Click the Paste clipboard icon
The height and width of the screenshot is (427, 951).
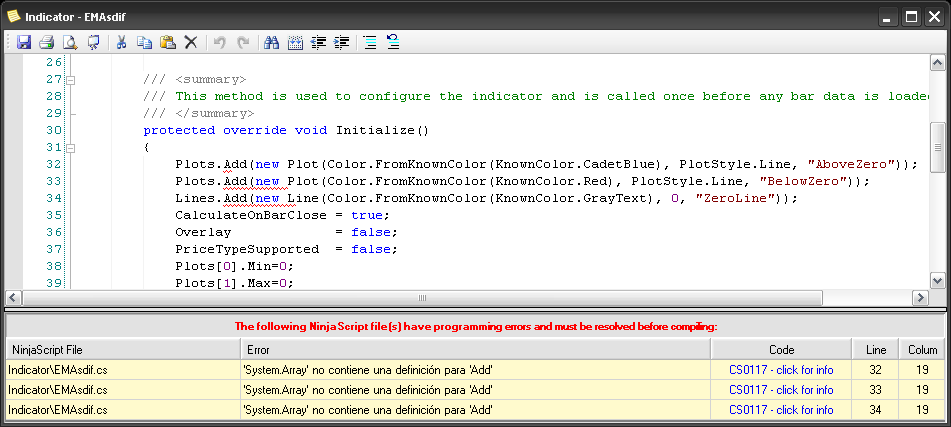pos(168,42)
